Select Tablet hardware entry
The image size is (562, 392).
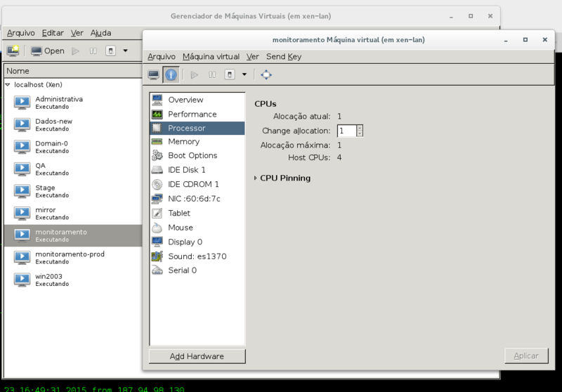[x=197, y=213]
